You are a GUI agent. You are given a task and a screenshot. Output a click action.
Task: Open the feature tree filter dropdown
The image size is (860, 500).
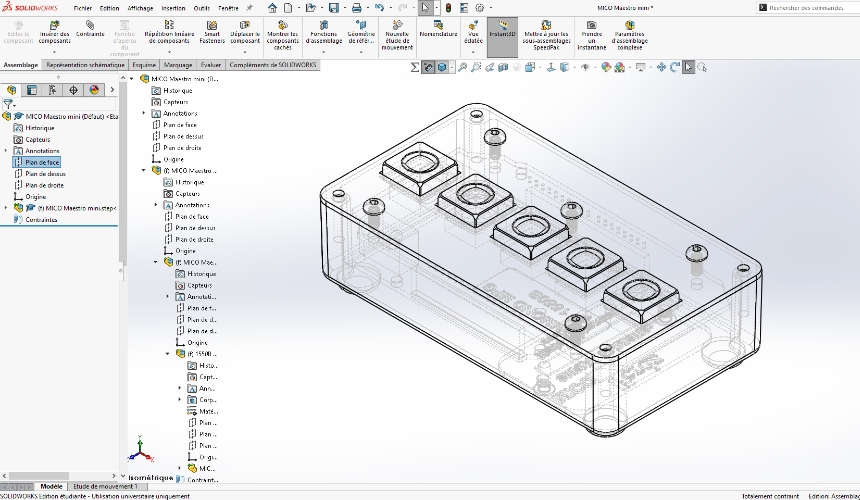9,104
